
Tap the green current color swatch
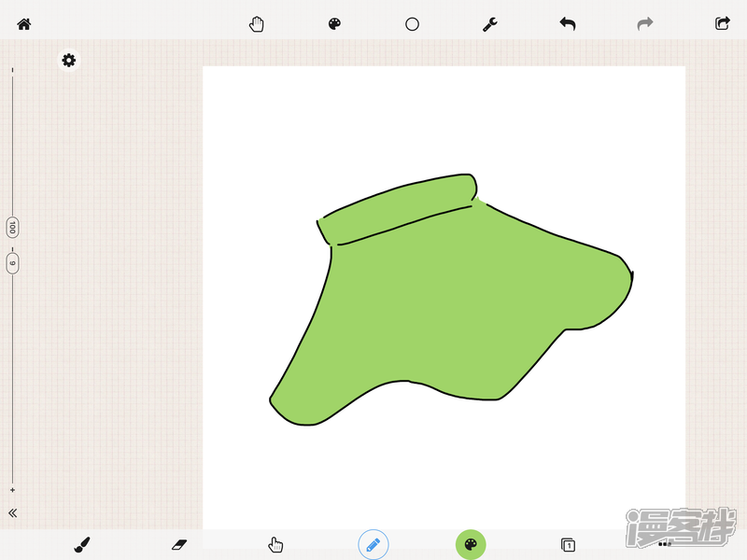point(471,544)
